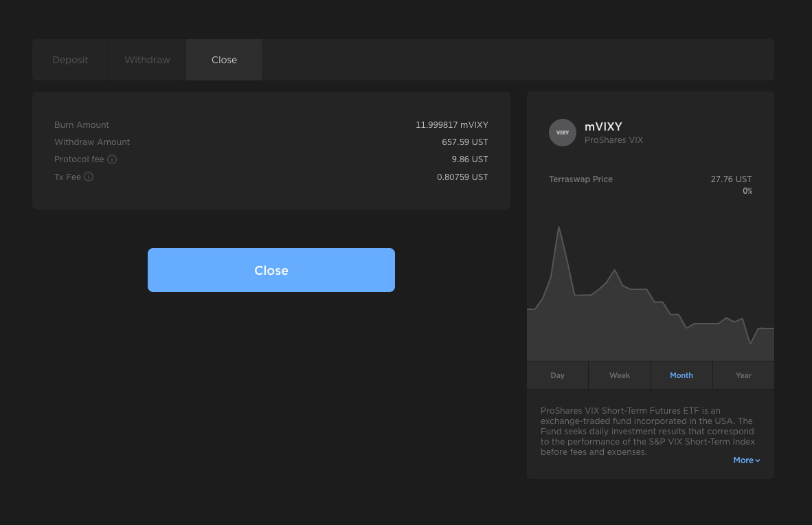The image size is (812, 525).
Task: Select the Month chart range
Action: click(x=681, y=375)
